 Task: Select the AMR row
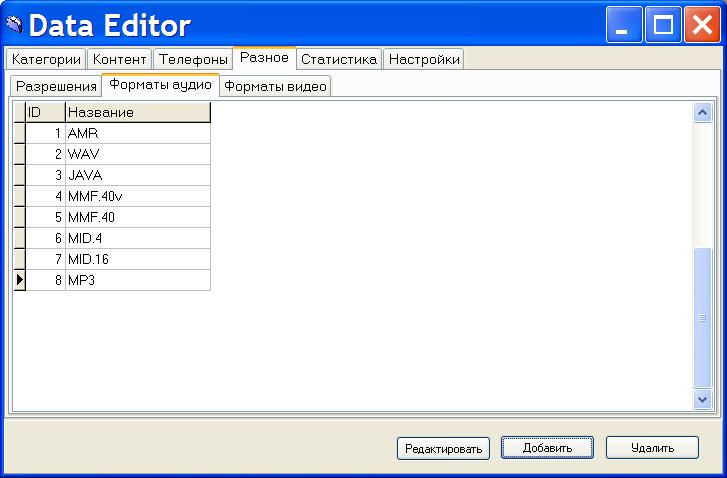click(x=112, y=134)
